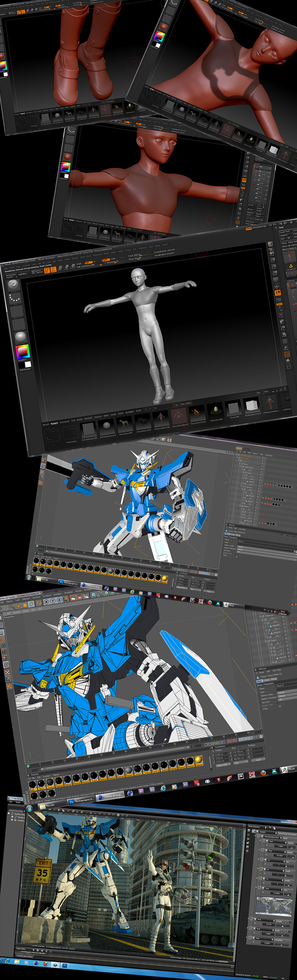Click the Apply button in large C4D Coordinates panel
This screenshot has width=297, height=980.
tap(258, 760)
